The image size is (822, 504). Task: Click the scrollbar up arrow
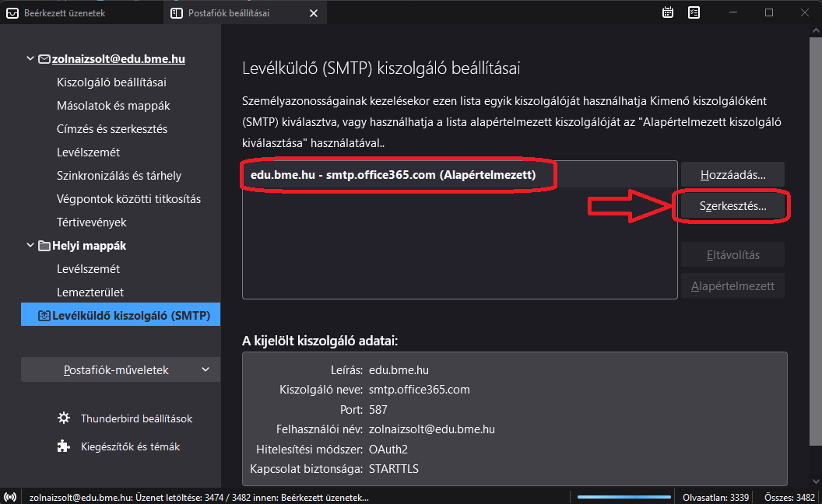(x=815, y=30)
